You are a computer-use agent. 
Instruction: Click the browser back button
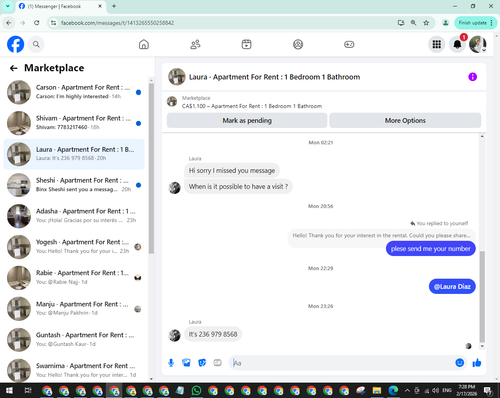[9, 23]
